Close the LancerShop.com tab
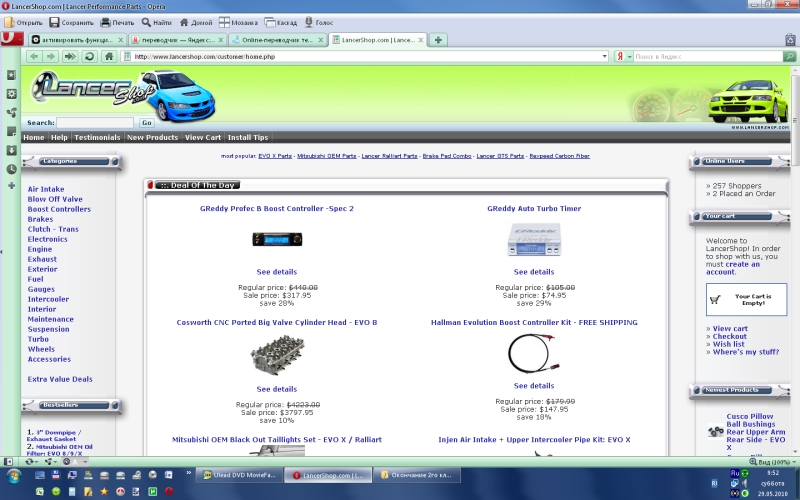Image resolution: width=800 pixels, height=500 pixels. pos(421,40)
